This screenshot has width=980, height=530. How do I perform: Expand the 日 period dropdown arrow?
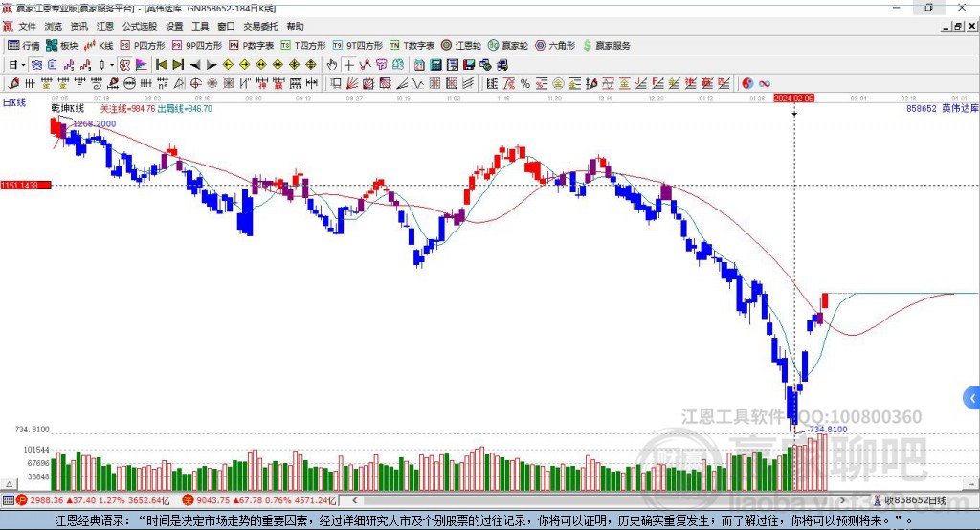pos(23,65)
